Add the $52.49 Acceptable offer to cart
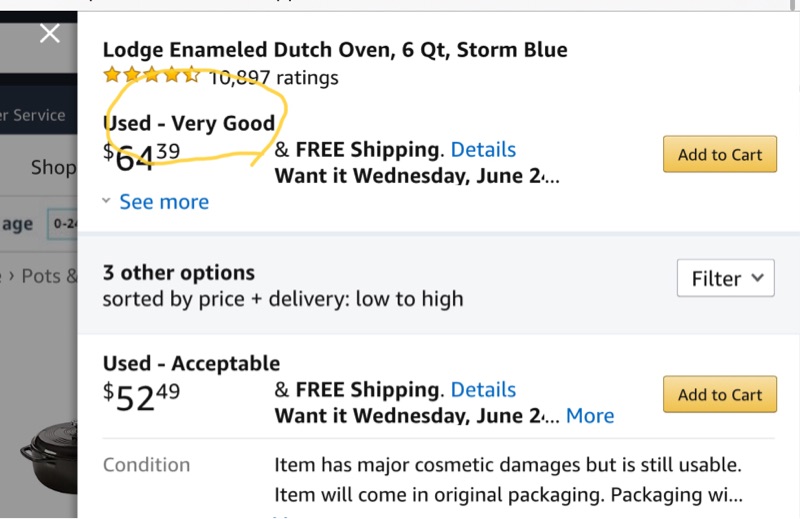The image size is (800, 519). tap(719, 395)
